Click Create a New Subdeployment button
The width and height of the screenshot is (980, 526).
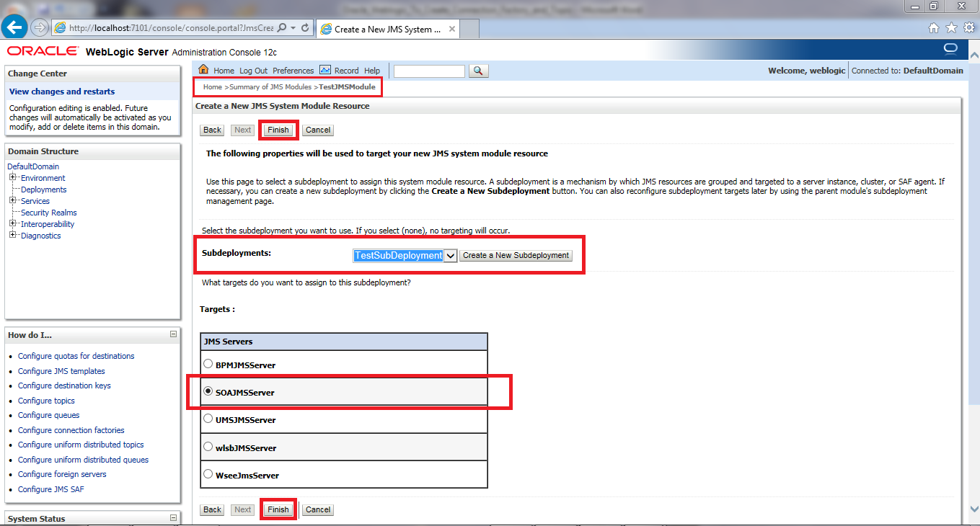(x=516, y=256)
